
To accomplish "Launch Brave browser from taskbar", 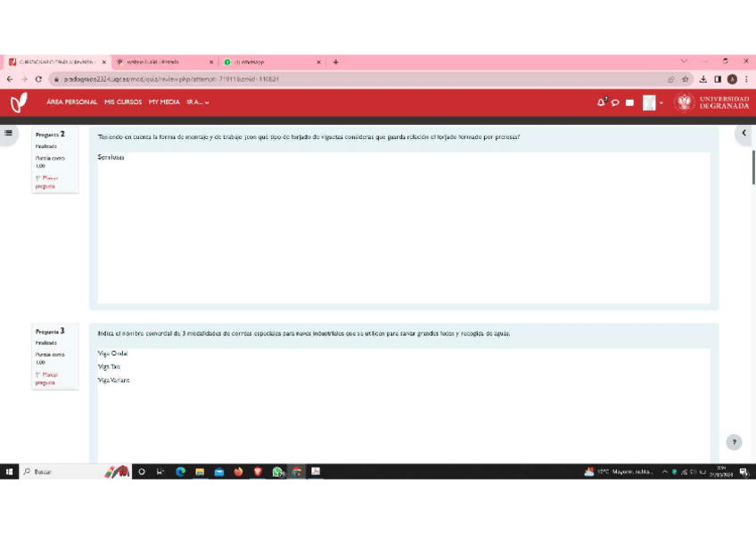I will point(258,472).
